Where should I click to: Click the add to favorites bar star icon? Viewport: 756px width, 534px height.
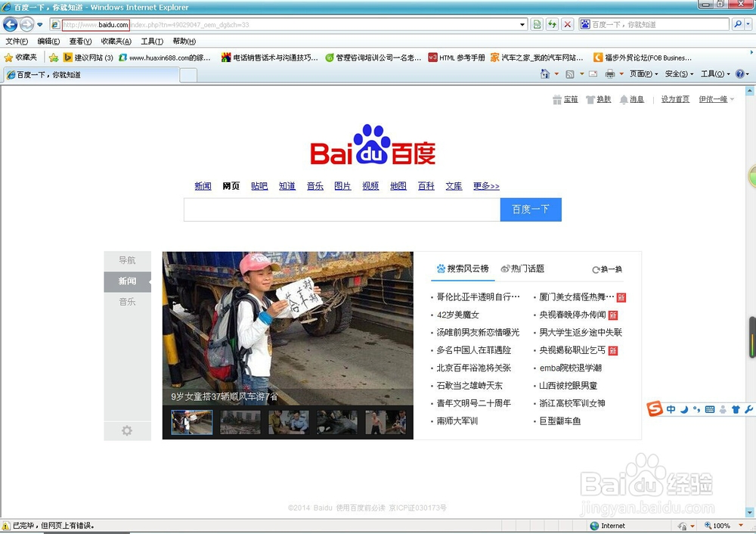click(x=54, y=58)
